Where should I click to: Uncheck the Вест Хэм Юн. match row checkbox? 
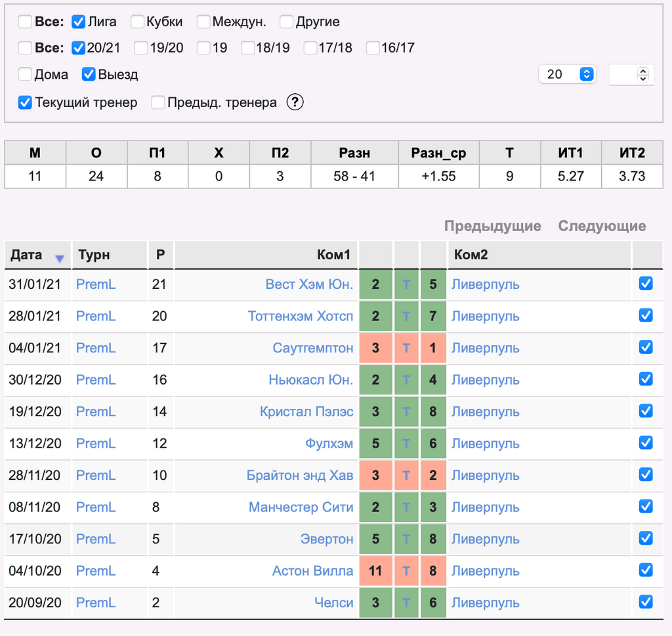[x=646, y=284]
